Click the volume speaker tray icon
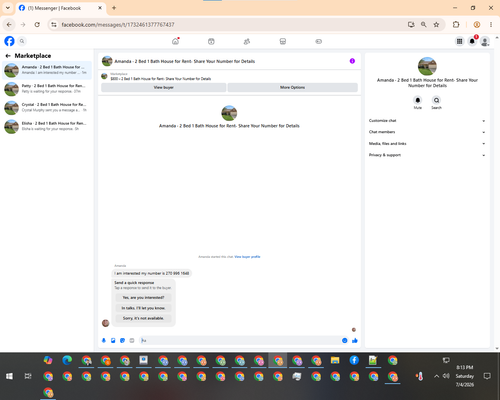 [446, 376]
